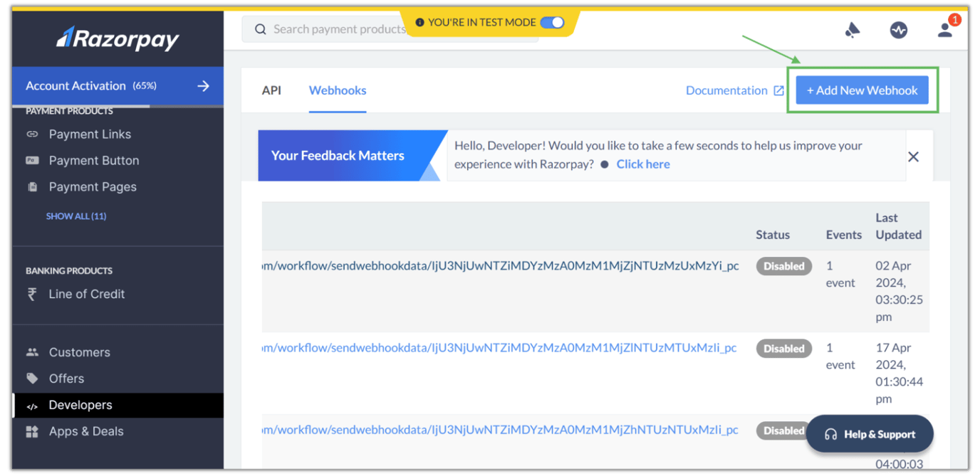Viewport: 980px width, 476px height.
Task: Switch to the API tab
Action: [x=271, y=90]
